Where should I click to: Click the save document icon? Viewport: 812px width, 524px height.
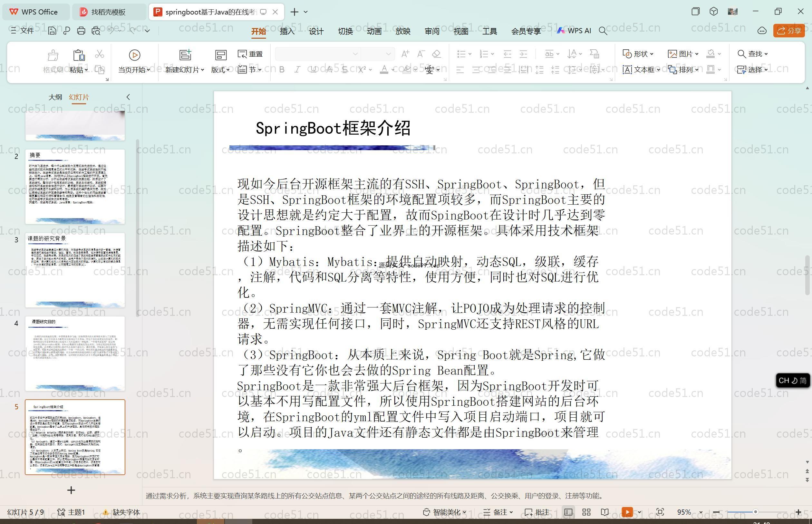52,31
